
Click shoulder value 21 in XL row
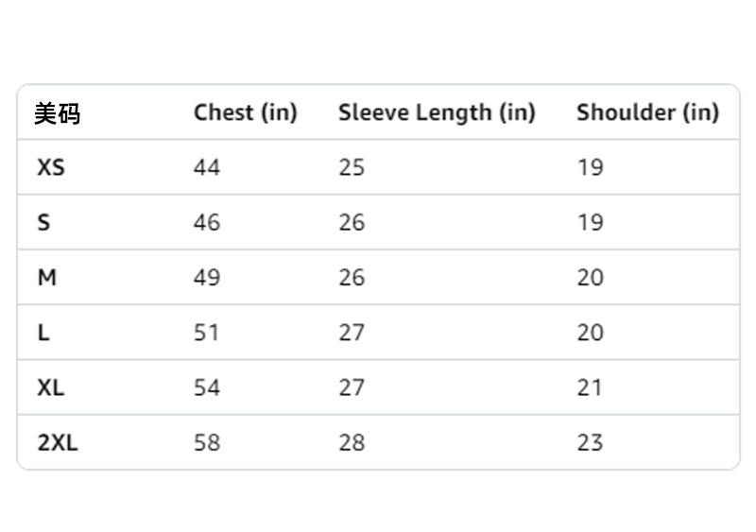coord(590,387)
